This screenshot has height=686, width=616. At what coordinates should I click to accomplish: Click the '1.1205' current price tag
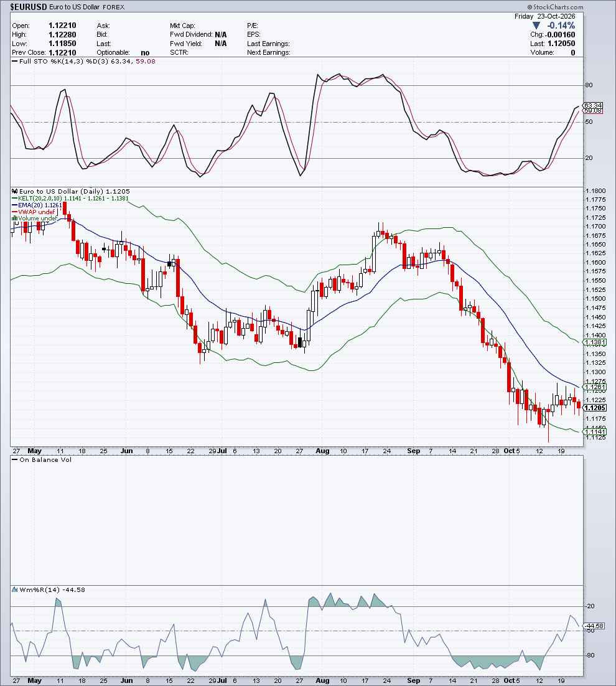(x=595, y=408)
